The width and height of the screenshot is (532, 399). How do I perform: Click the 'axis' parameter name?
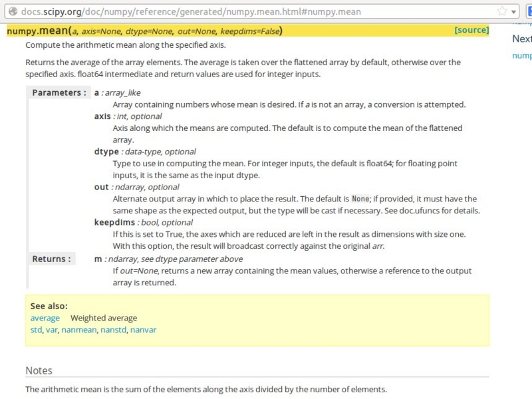pyautogui.click(x=102, y=116)
